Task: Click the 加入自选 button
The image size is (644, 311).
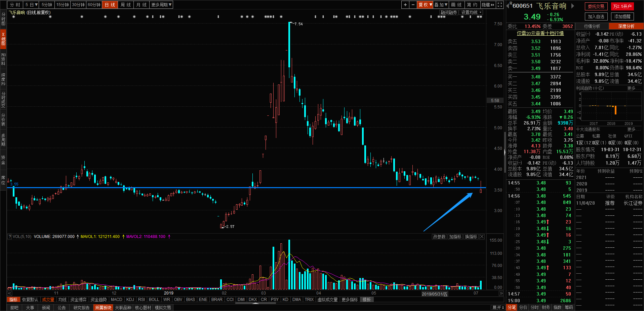Action: click(x=596, y=16)
